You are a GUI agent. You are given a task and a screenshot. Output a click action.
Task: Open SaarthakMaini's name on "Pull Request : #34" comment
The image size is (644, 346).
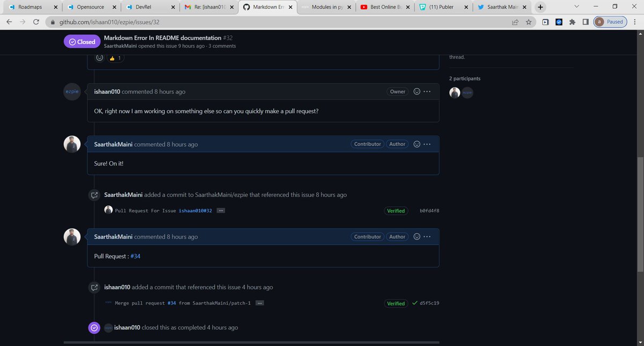tap(113, 236)
